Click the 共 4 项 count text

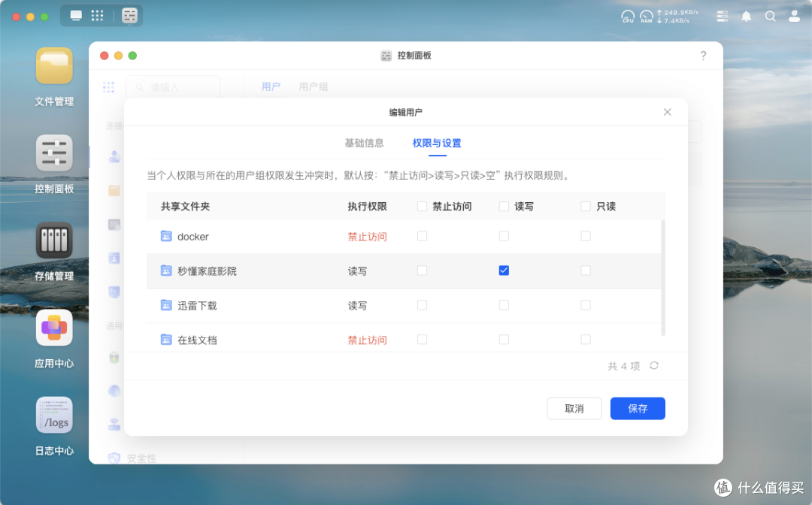(x=623, y=366)
